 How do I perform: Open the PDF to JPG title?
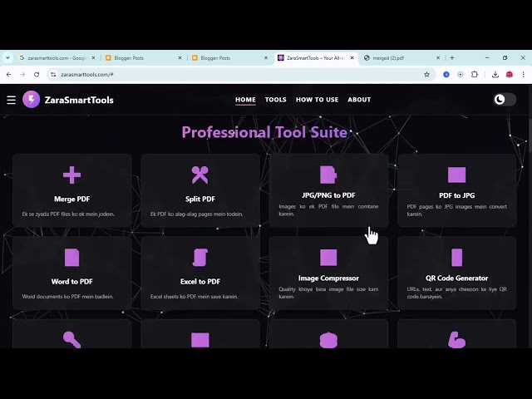456,195
